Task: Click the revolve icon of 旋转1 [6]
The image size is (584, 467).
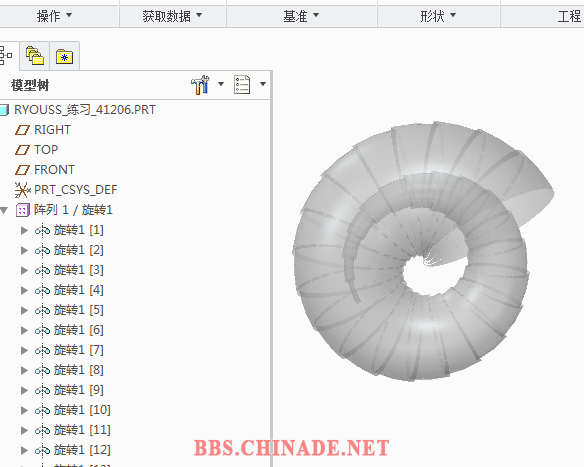Action: click(x=42, y=331)
